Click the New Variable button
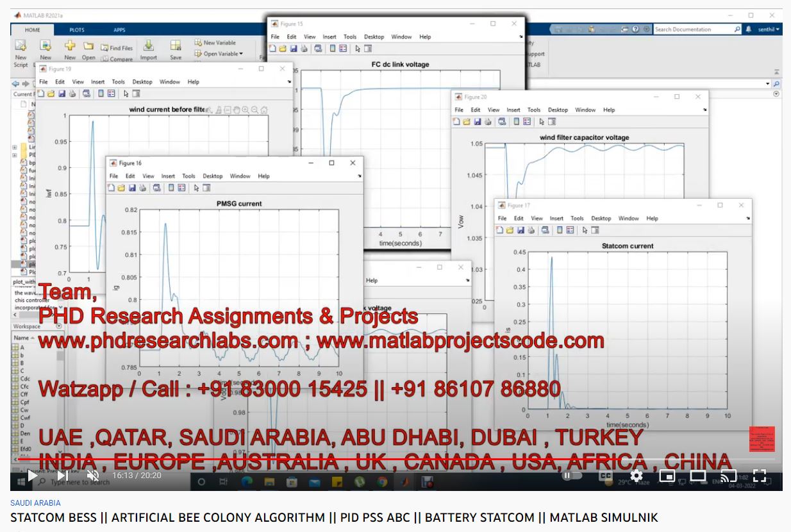 coord(215,43)
